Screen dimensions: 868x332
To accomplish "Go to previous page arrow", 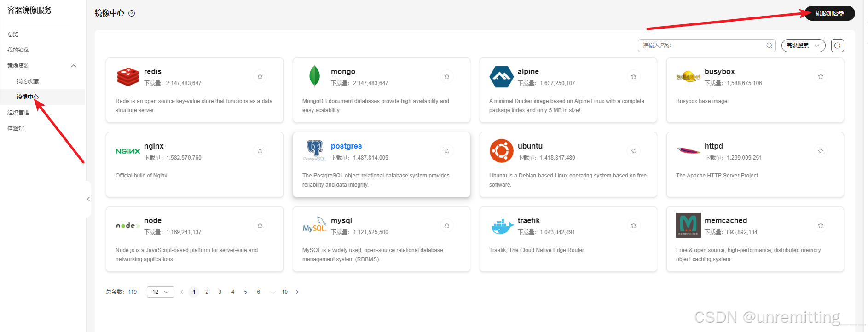I will click(182, 292).
